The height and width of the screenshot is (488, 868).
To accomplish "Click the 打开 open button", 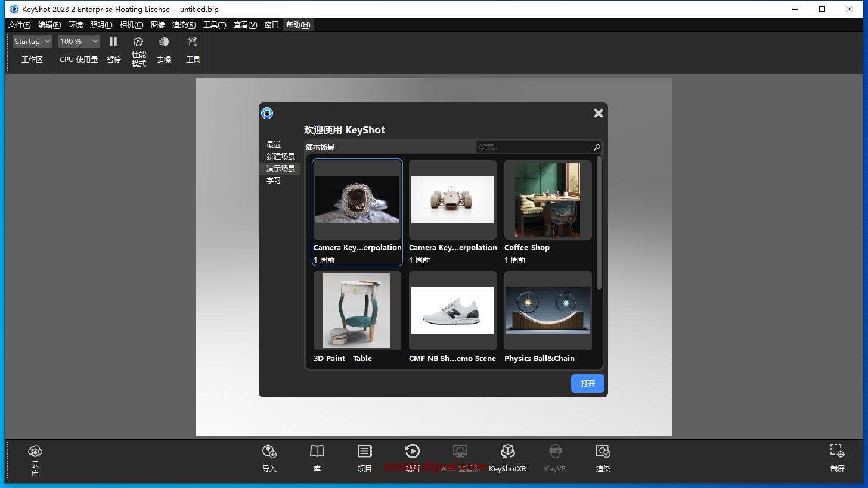I will coord(588,383).
